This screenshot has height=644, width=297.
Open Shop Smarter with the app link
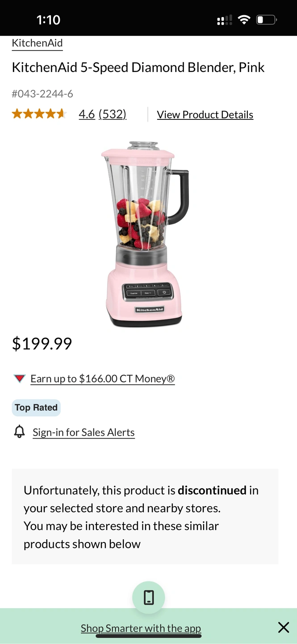click(x=141, y=628)
